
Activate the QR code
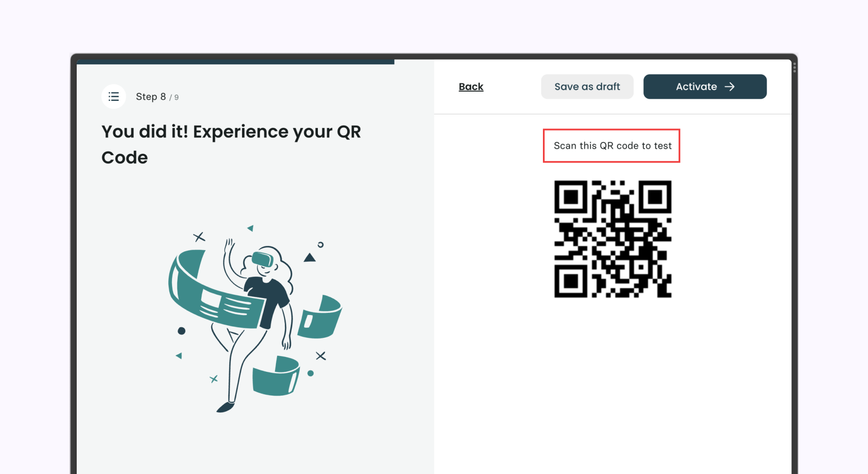pos(705,87)
